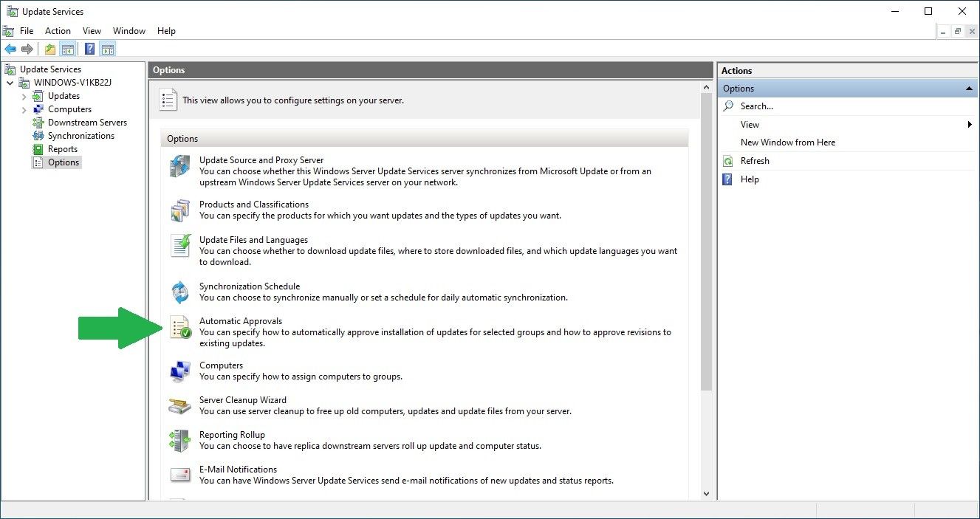Toggle the Show/Hide Console Tree toolbar icon
The width and height of the screenshot is (980, 519).
click(x=67, y=49)
